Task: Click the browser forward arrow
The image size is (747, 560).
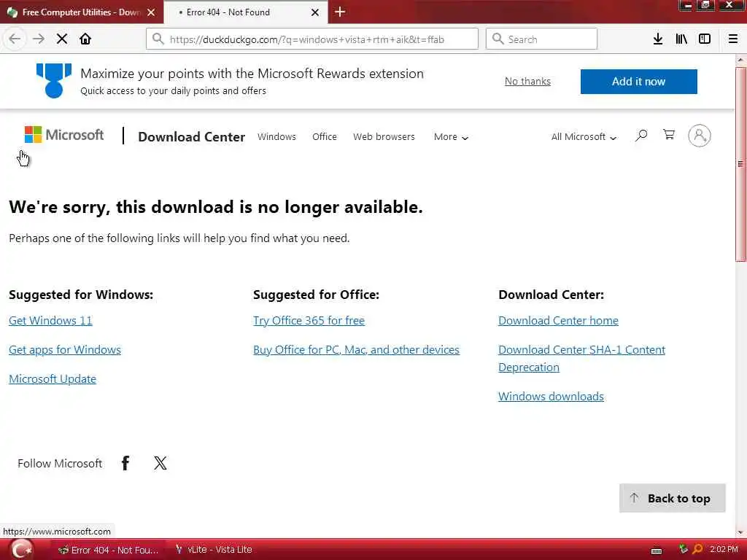Action: point(39,39)
